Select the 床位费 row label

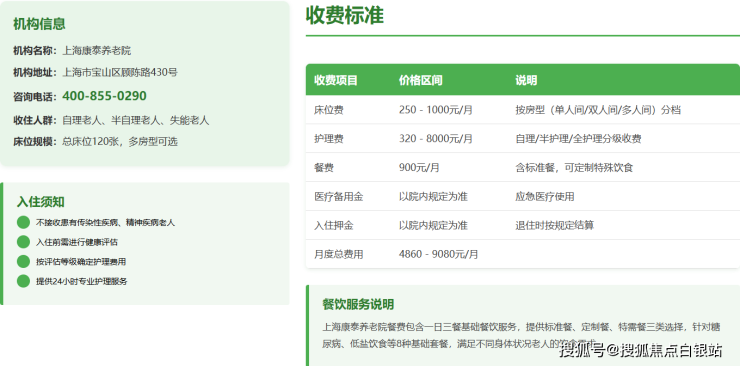(x=329, y=110)
